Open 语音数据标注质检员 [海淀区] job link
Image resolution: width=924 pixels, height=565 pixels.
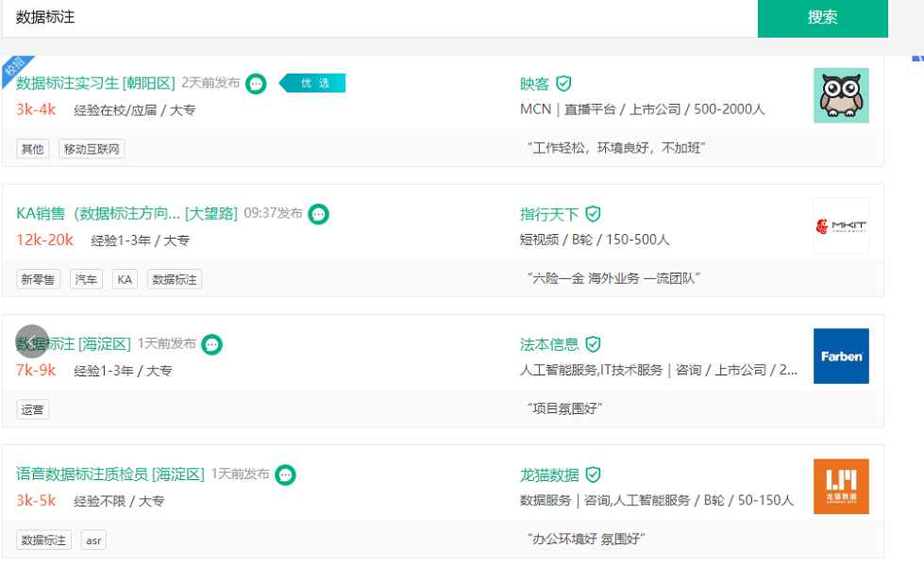coord(110,474)
